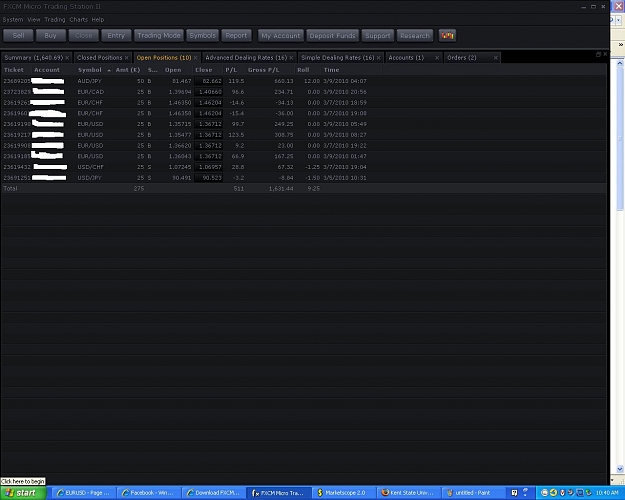Click close price 90.523 for USD/JPY
The width and height of the screenshot is (625, 500).
(208, 178)
